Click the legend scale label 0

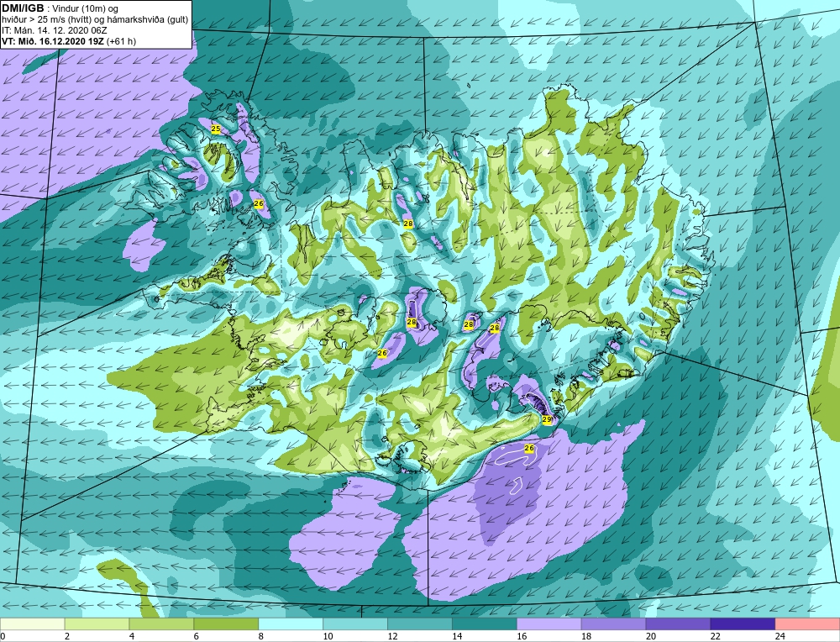coord(3,637)
